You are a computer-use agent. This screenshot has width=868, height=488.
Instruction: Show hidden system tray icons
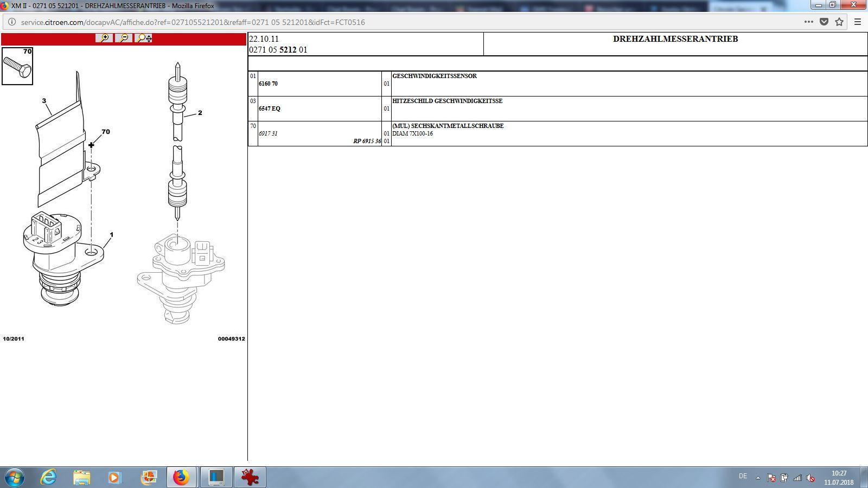click(758, 478)
